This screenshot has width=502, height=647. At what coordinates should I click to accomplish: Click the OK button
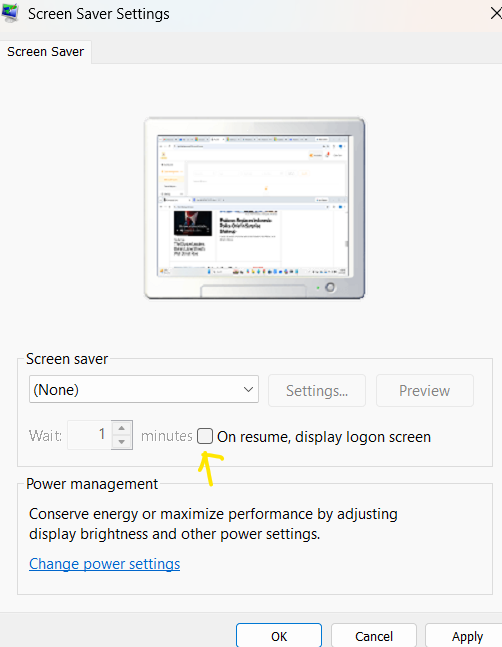tap(279, 636)
